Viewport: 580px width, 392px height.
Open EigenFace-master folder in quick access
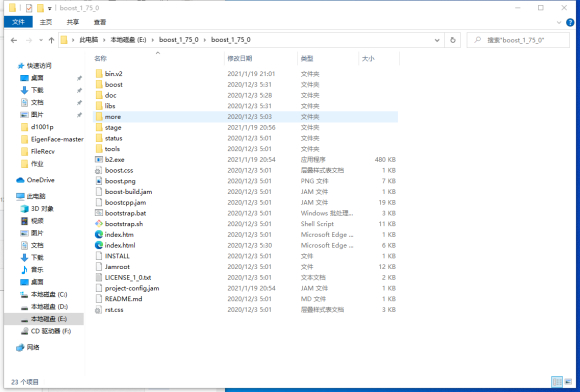pyautogui.click(x=52, y=139)
